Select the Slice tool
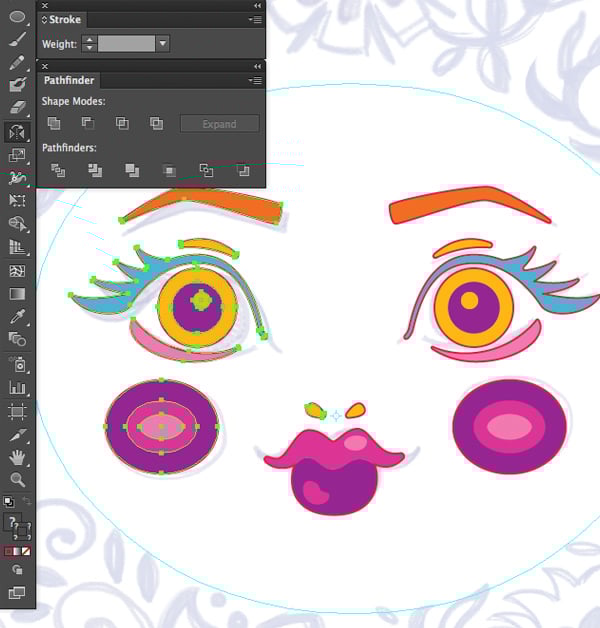This screenshot has width=600, height=628. [17, 435]
